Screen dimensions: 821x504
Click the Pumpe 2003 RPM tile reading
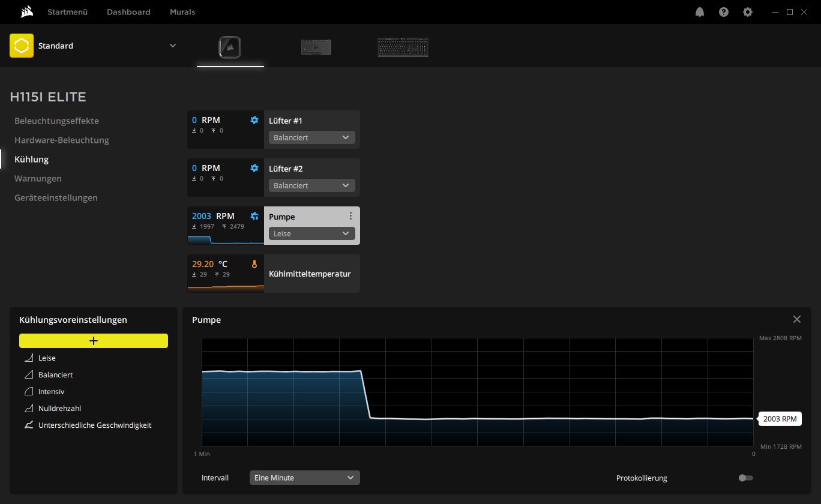pyautogui.click(x=213, y=216)
